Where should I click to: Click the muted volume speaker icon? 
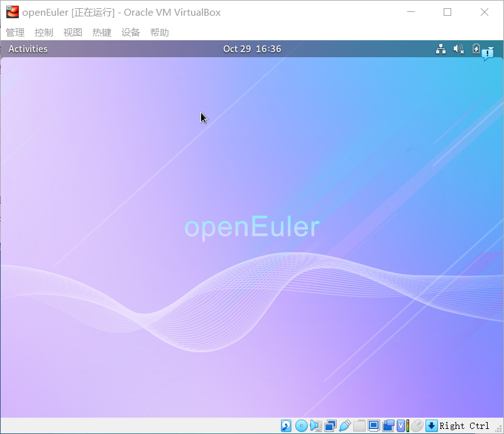coord(459,49)
